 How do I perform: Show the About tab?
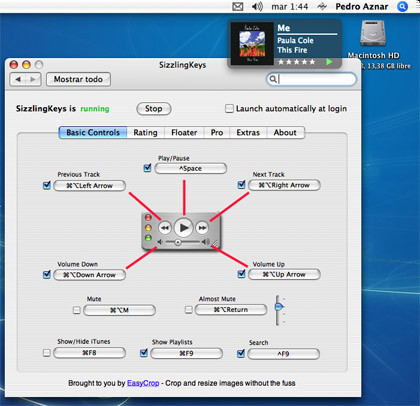[285, 133]
